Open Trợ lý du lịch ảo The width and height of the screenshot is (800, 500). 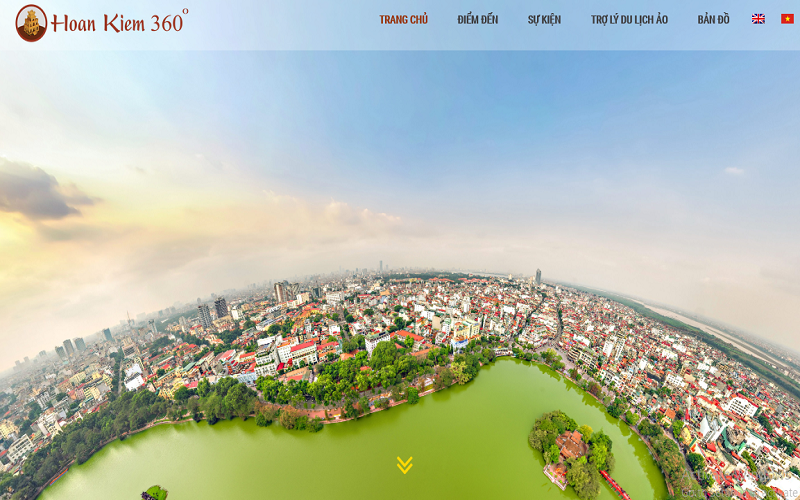tap(629, 19)
